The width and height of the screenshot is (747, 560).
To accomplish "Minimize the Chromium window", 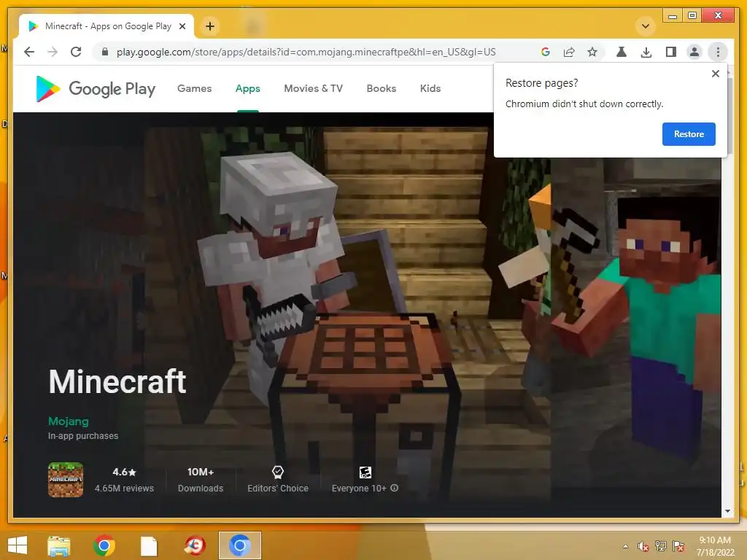I will pos(672,16).
